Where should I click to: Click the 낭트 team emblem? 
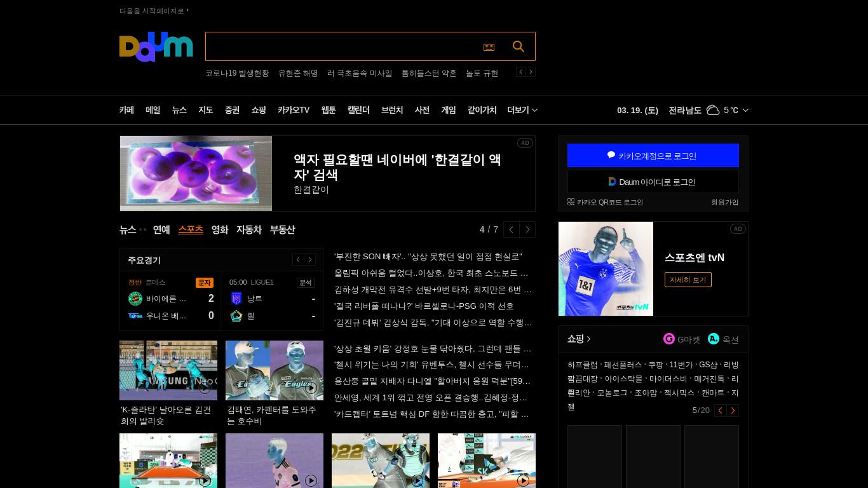pos(236,299)
